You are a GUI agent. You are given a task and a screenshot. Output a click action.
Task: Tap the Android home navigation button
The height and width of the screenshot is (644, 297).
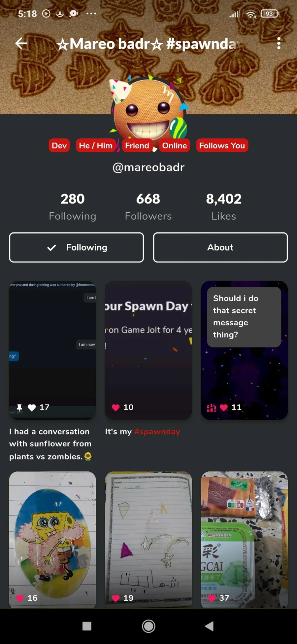point(148,626)
